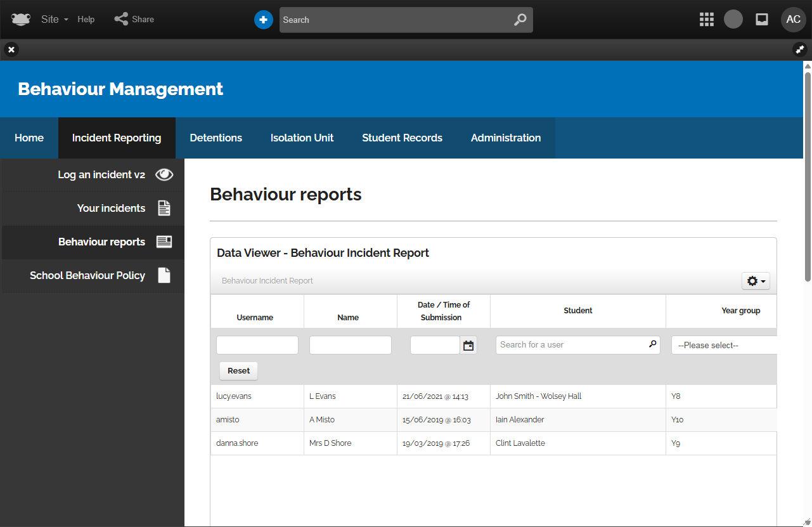The width and height of the screenshot is (812, 527).
Task: Open the inbox notifications tray icon
Action: [762, 20]
